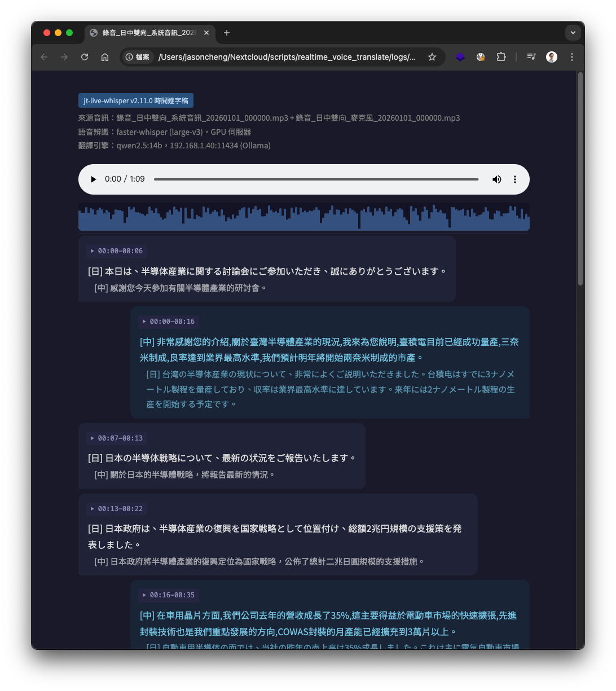Click the translation 感謝您今天參加有關半導體產業的研討會
The image size is (616, 691).
[x=181, y=288]
